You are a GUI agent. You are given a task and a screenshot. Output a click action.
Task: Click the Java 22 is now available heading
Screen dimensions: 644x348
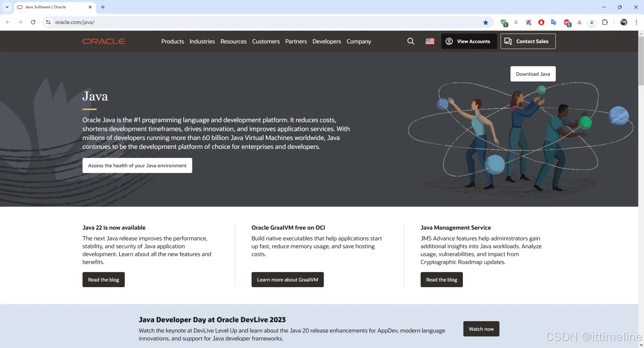pos(114,228)
